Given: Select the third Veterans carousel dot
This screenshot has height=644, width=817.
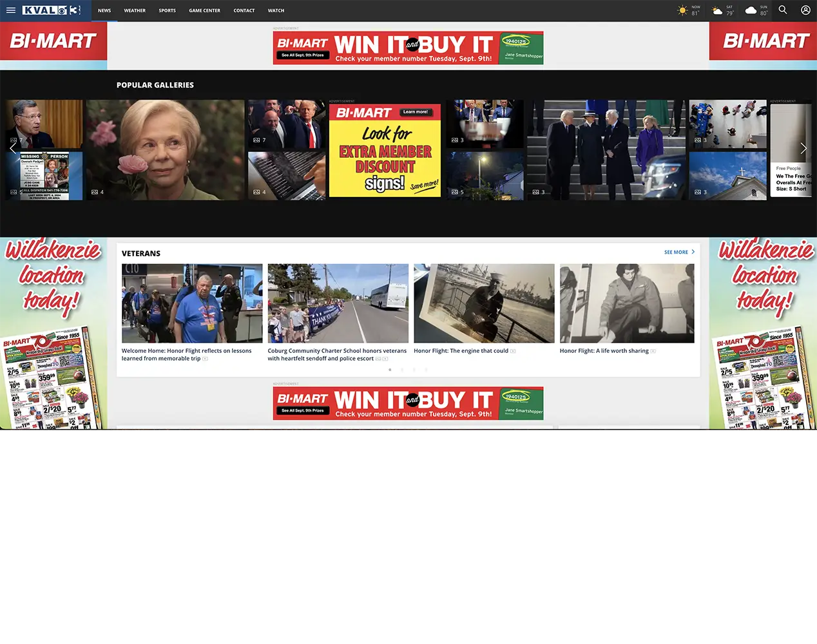Looking at the screenshot, I should click(x=414, y=370).
